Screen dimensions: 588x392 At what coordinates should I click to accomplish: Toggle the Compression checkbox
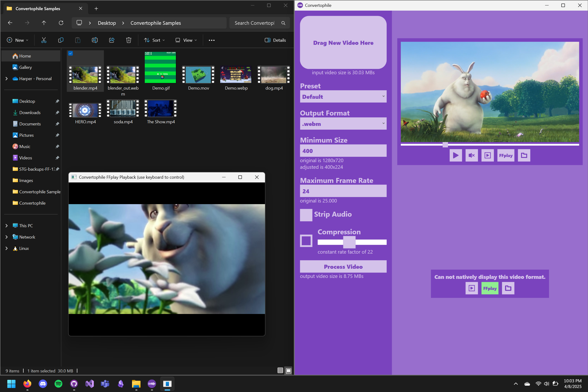[x=306, y=241]
